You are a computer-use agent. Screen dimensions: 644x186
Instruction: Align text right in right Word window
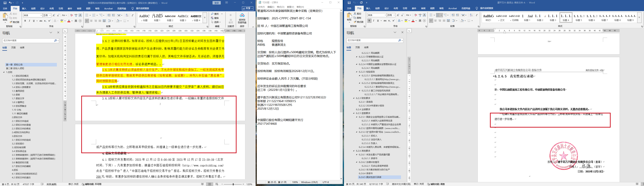pos(440,21)
